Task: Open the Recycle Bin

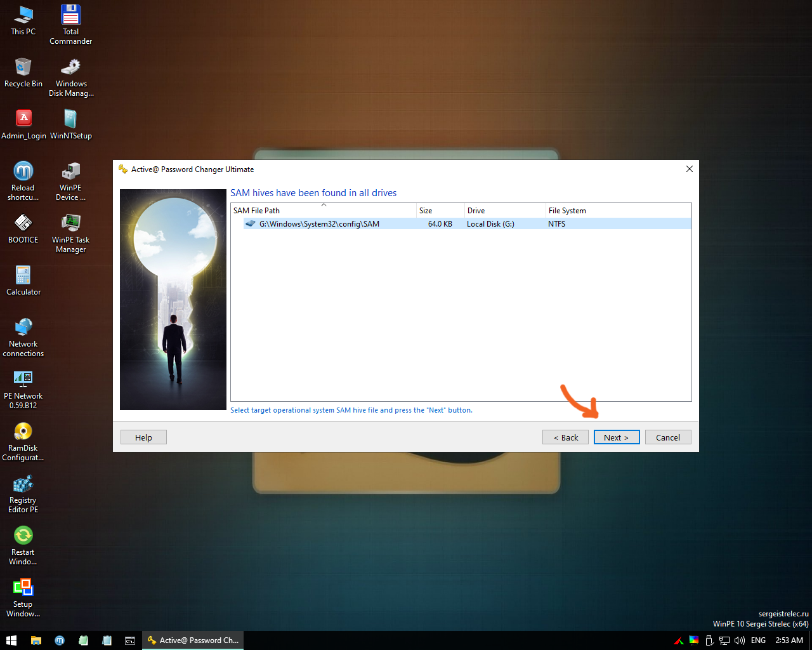Action: click(23, 72)
